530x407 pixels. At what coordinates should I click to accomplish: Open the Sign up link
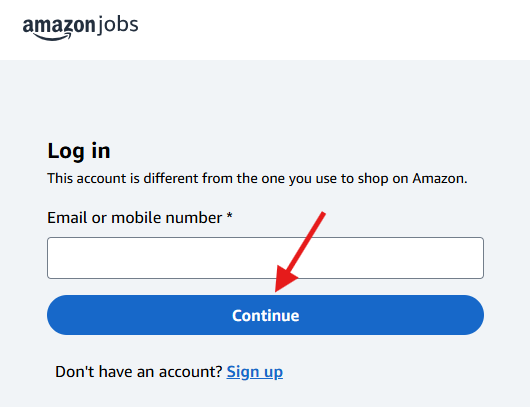coord(255,372)
